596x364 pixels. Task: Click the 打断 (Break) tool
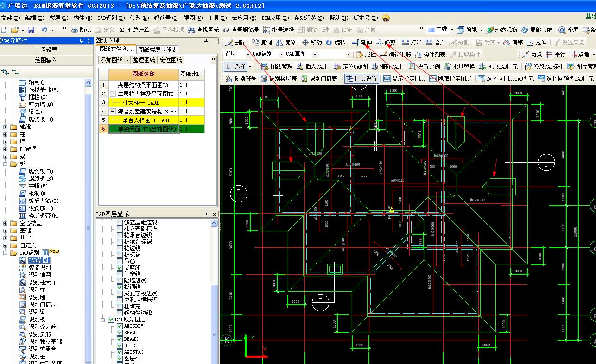412,42
